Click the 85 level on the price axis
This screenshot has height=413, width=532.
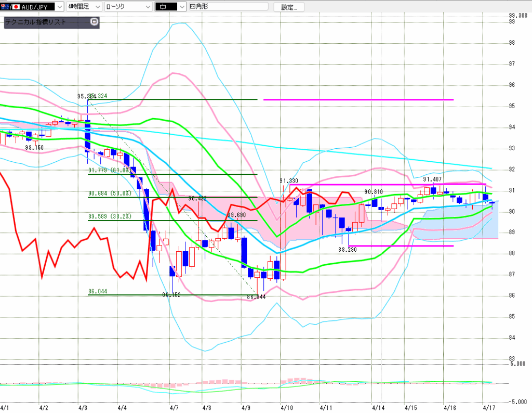512,316
